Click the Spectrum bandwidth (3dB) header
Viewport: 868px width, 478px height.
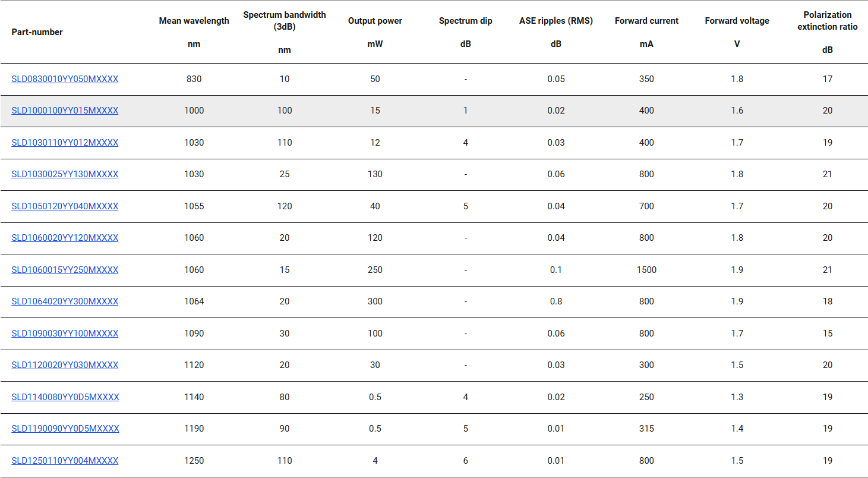(285, 21)
